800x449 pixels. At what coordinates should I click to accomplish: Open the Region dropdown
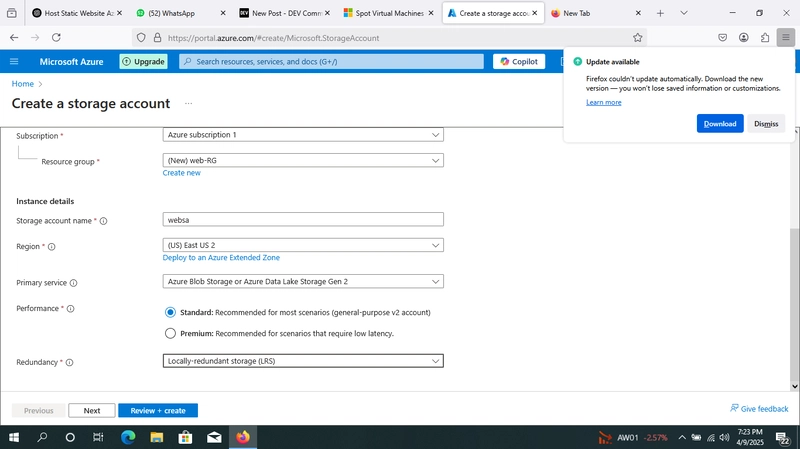[x=303, y=245]
